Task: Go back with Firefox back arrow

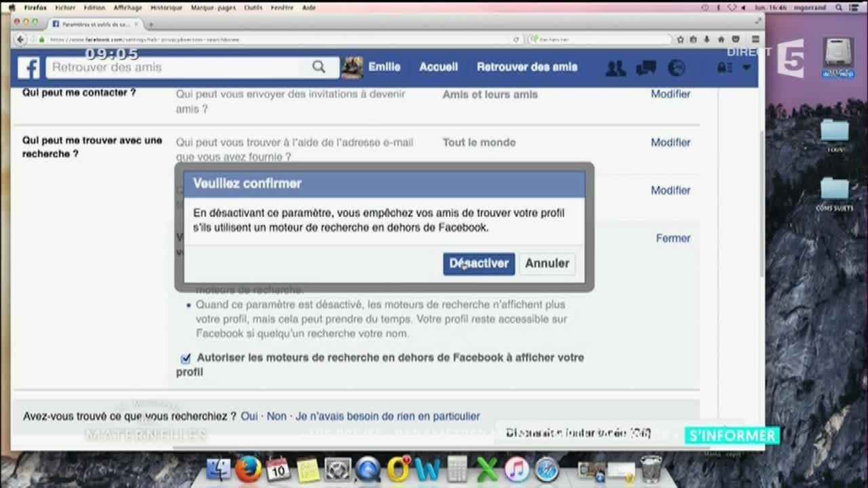Action: 21,39
